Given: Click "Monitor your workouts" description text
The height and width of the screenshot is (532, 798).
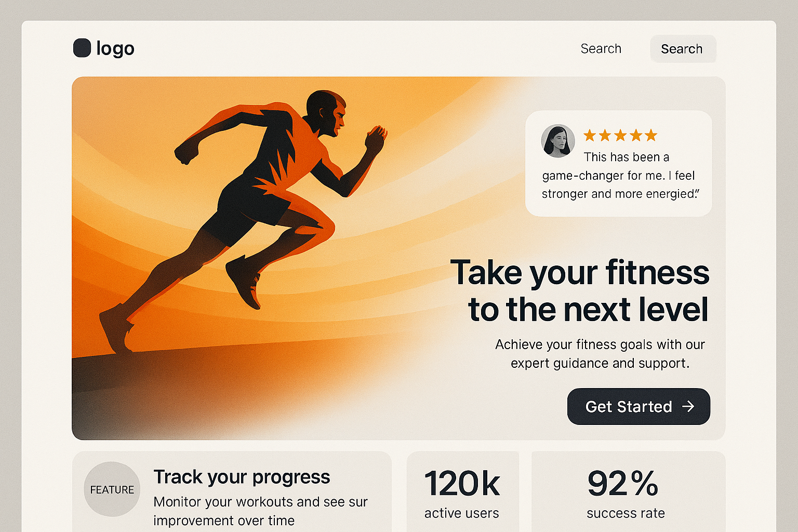Looking at the screenshot, I should click(x=260, y=511).
